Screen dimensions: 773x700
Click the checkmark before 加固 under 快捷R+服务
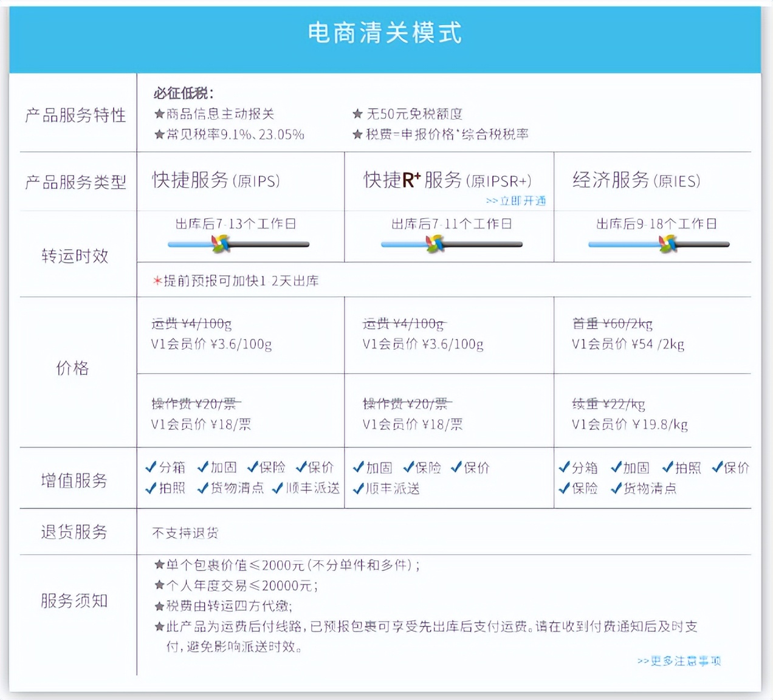pos(357,468)
